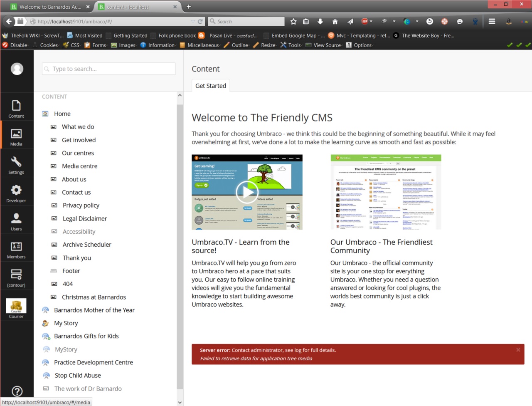The image size is (532, 406).
Task: Switch to Welcome to Barnardos tab
Action: pyautogui.click(x=50, y=7)
